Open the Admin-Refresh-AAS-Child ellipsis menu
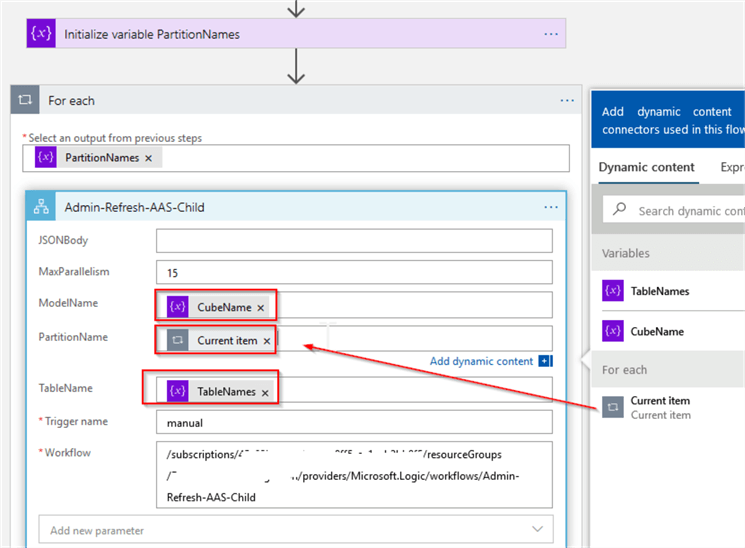Viewport: 745px width, 548px height. click(551, 207)
